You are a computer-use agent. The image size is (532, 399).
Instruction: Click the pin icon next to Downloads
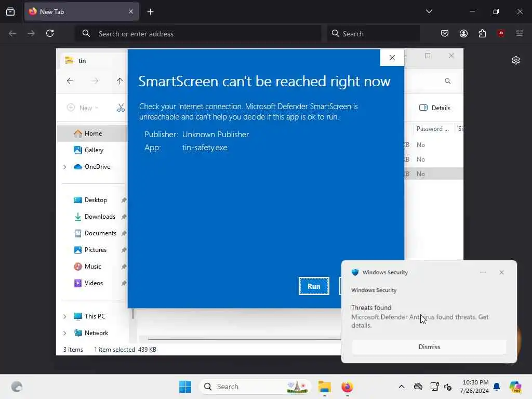point(124,217)
